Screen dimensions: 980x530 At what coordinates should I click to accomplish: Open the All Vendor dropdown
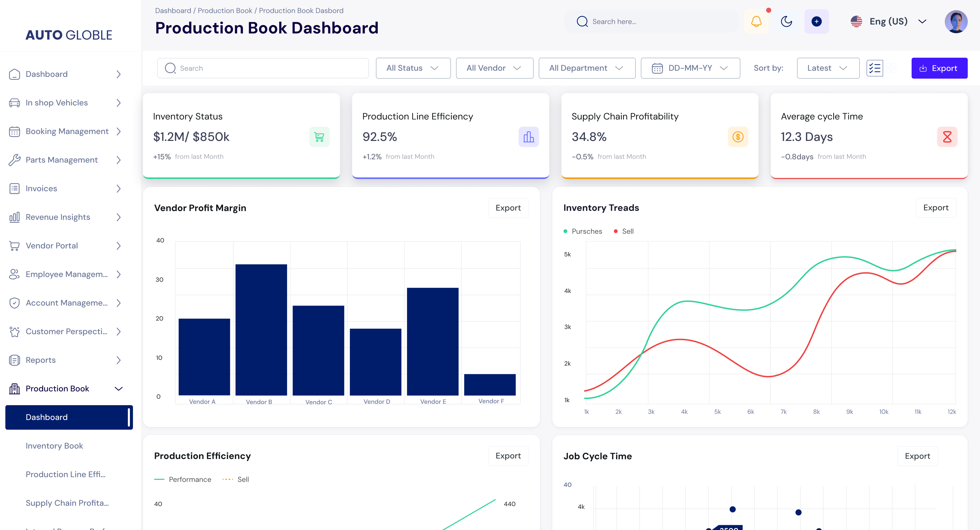(x=495, y=68)
